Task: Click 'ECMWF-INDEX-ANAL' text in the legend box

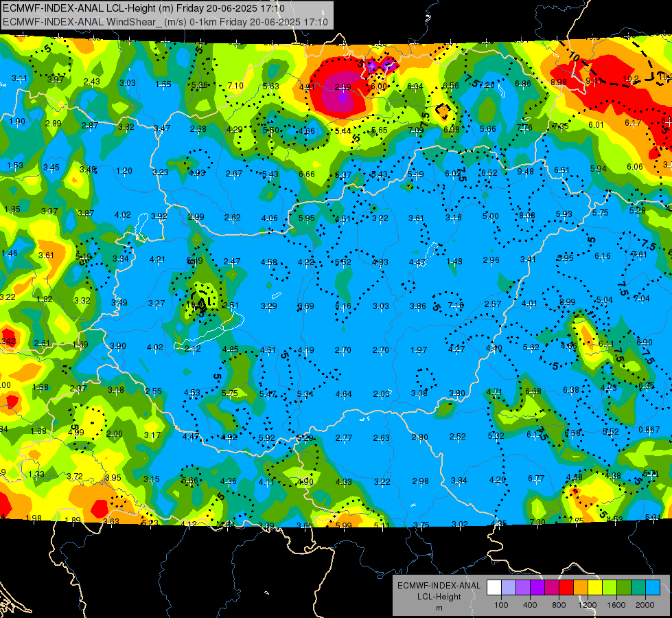Action: (439, 586)
